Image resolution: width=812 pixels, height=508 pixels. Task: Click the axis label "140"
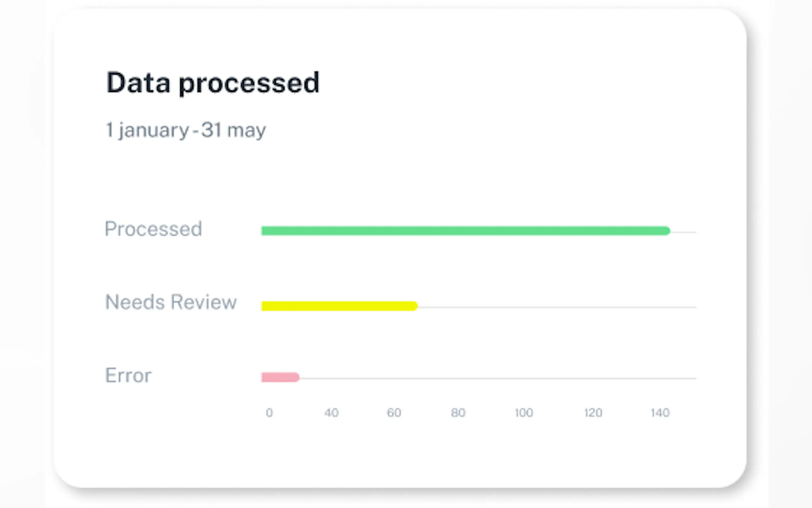pos(660,413)
